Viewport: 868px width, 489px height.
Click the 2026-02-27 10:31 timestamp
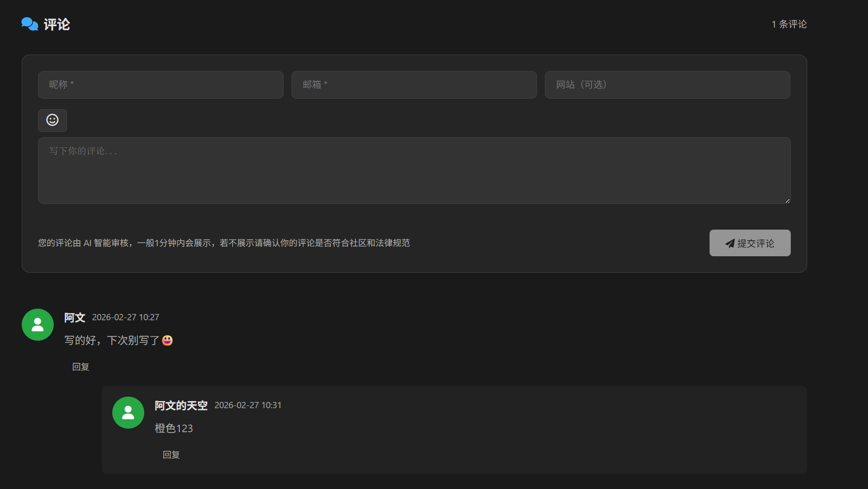coord(248,406)
